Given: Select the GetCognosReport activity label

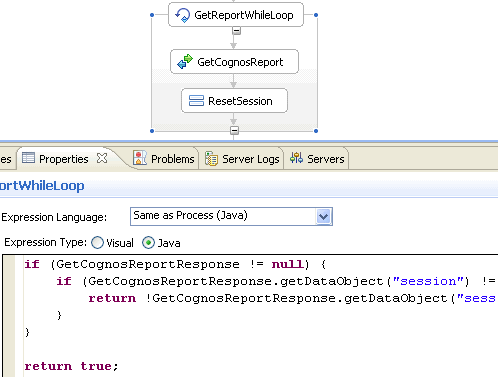Looking at the screenshot, I should [x=240, y=62].
